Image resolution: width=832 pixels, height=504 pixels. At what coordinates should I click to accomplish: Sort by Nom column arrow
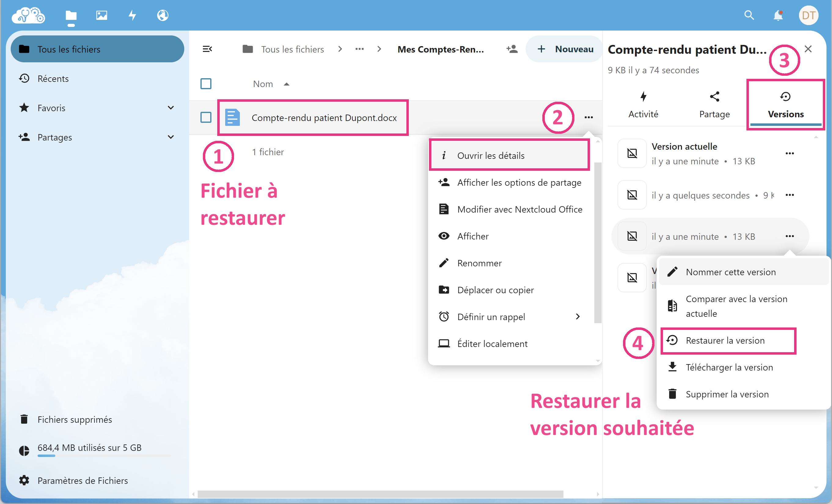[286, 84]
